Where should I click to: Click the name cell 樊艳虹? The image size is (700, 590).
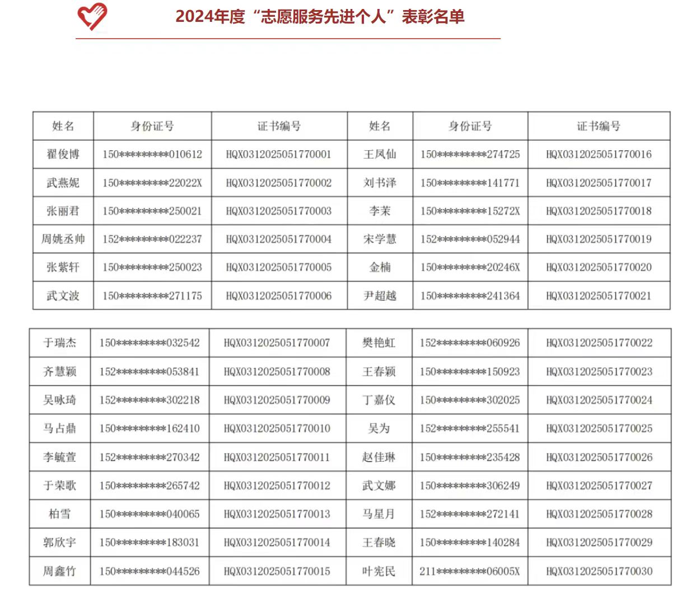pyautogui.click(x=379, y=343)
